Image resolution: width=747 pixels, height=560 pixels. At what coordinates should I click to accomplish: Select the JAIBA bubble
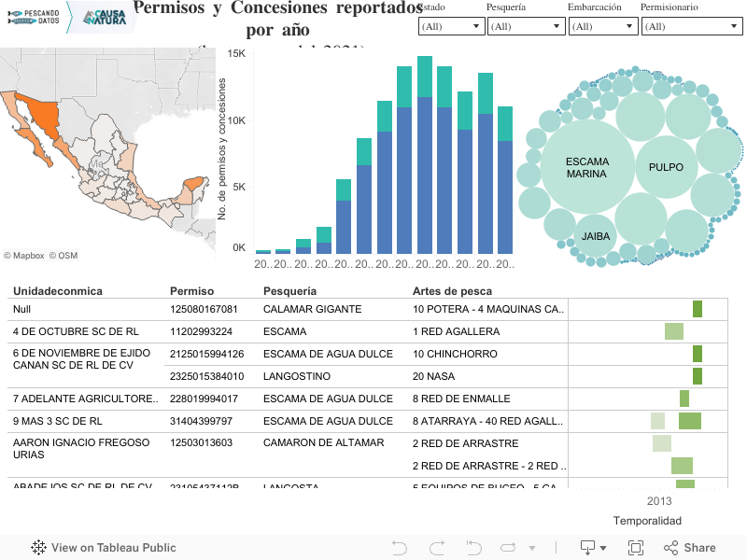pos(596,236)
